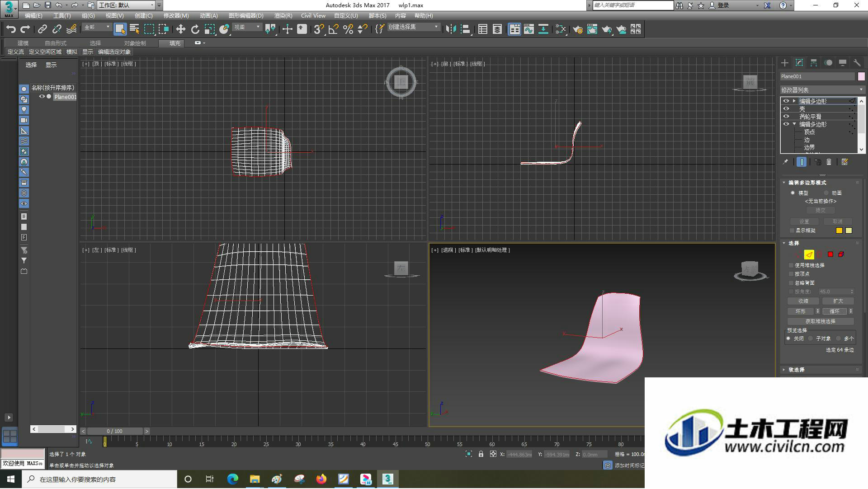
Task: Click Pin Stack icon below modifier list
Action: click(x=786, y=162)
